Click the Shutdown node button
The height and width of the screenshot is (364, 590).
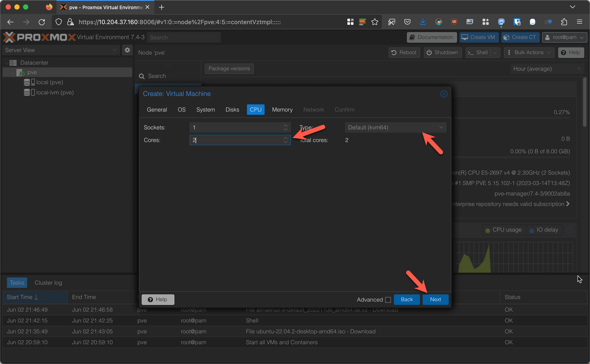point(443,52)
